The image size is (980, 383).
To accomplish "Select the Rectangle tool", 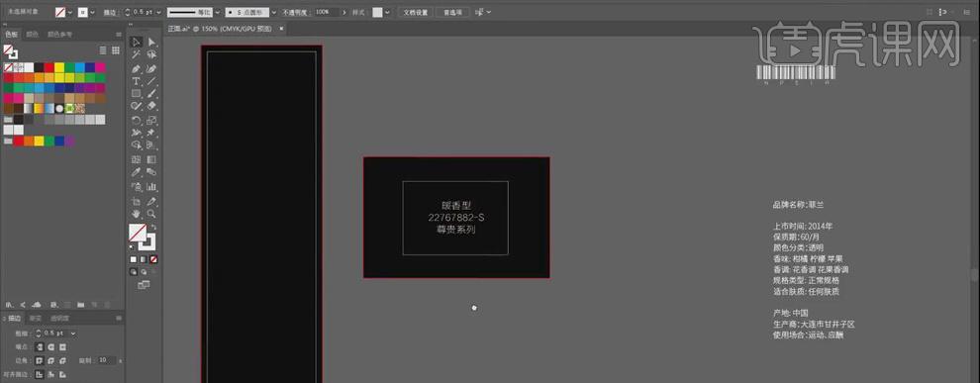I will (137, 94).
